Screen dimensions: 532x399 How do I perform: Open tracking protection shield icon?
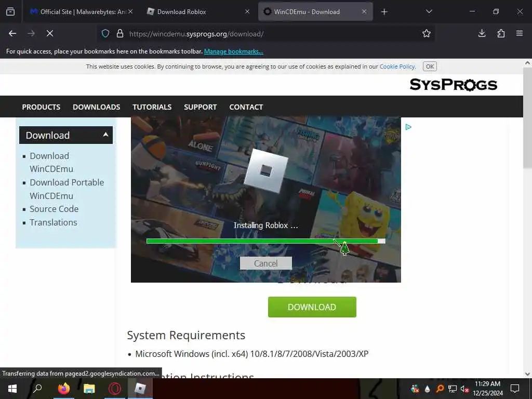coord(105,33)
